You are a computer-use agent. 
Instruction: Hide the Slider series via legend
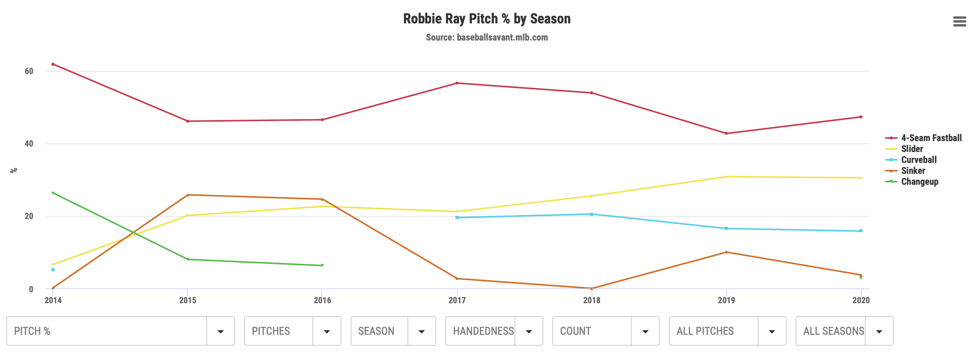pyautogui.click(x=912, y=149)
